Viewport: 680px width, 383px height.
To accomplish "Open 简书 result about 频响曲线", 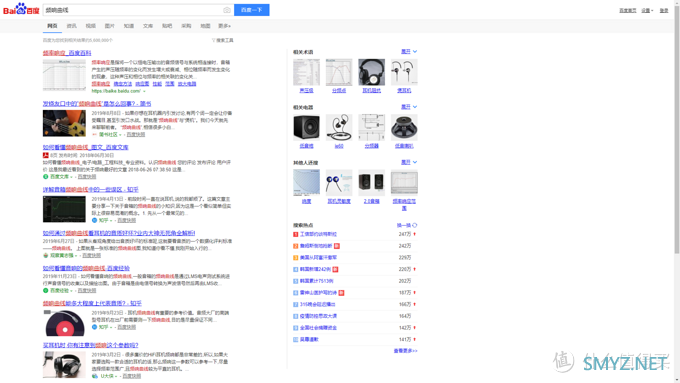I will click(x=97, y=104).
